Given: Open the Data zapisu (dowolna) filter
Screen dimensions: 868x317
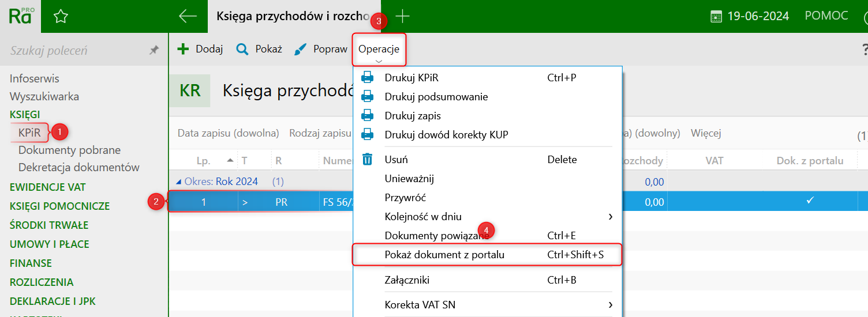Looking at the screenshot, I should 229,133.
